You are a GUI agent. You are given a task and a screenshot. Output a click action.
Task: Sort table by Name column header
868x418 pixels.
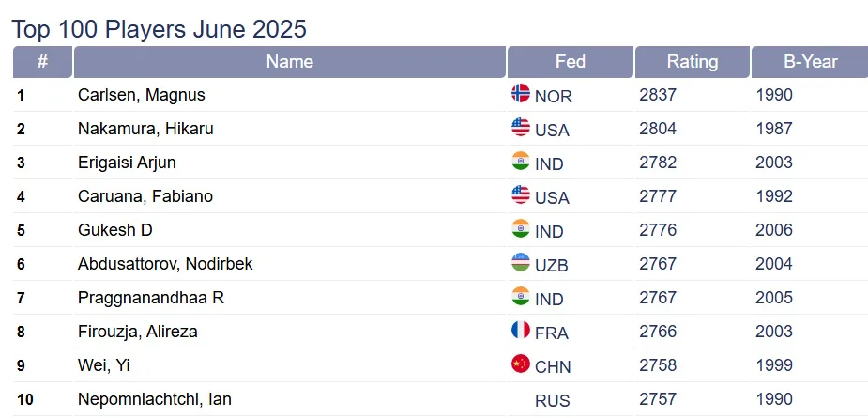(x=289, y=62)
